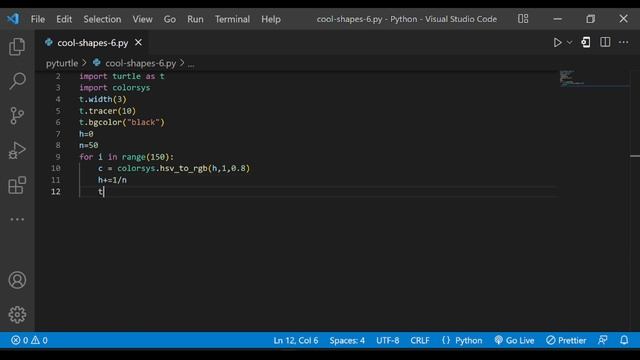Image resolution: width=640 pixels, height=360 pixels.
Task: Run the Python file with play button
Action: pyautogui.click(x=557, y=42)
